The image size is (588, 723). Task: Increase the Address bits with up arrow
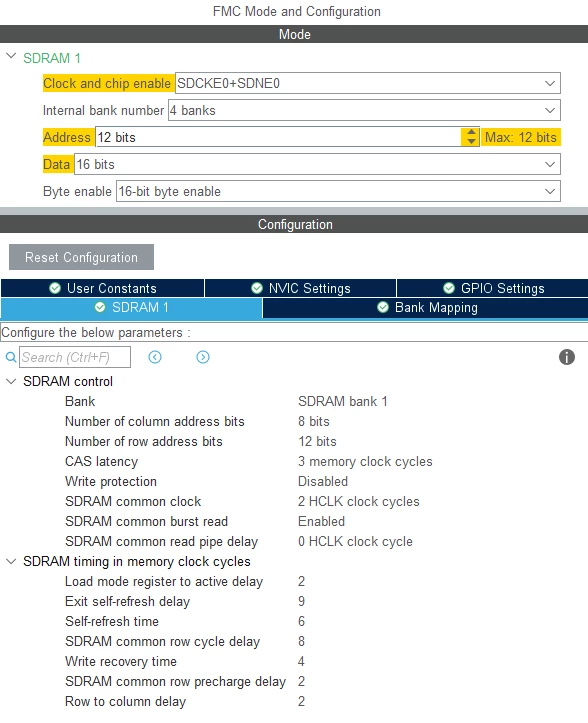(471, 132)
